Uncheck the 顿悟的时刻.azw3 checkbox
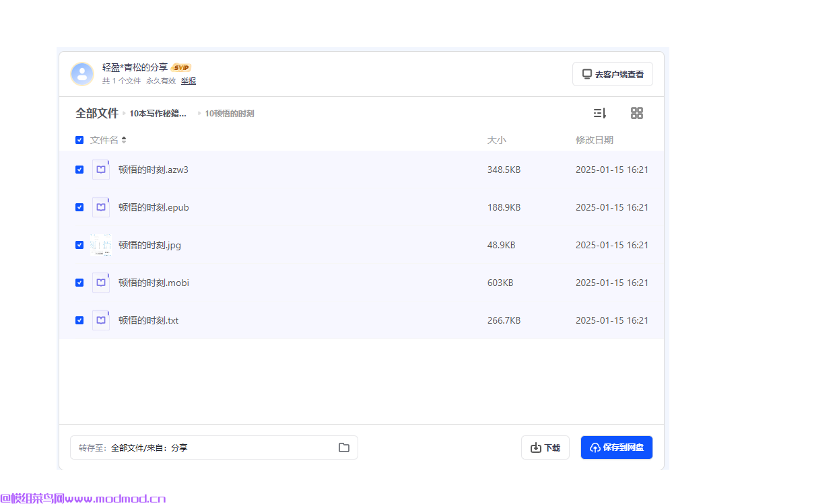This screenshot has height=504, width=839. click(x=79, y=170)
